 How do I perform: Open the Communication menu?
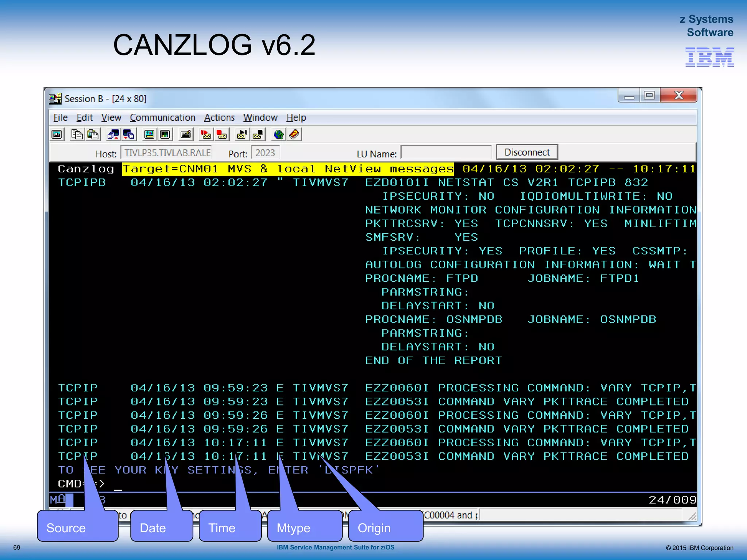tap(163, 117)
